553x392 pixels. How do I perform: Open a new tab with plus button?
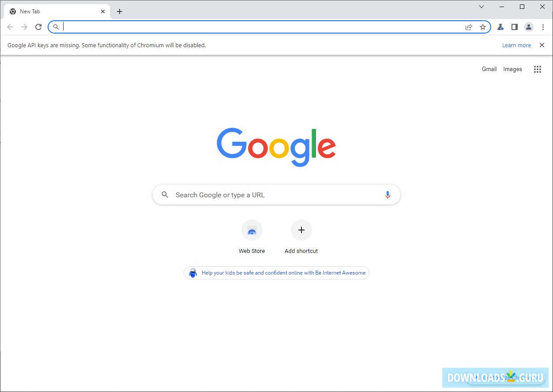120,11
